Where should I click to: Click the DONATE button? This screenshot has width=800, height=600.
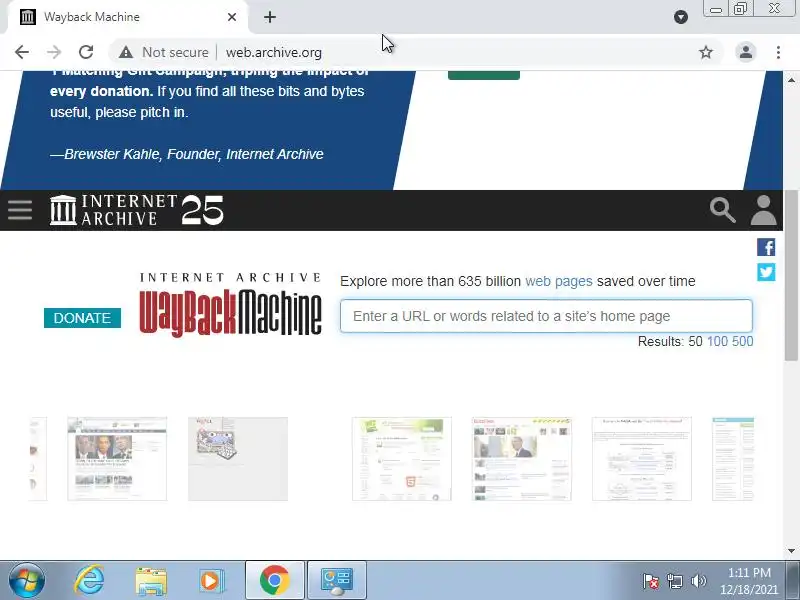click(x=82, y=318)
